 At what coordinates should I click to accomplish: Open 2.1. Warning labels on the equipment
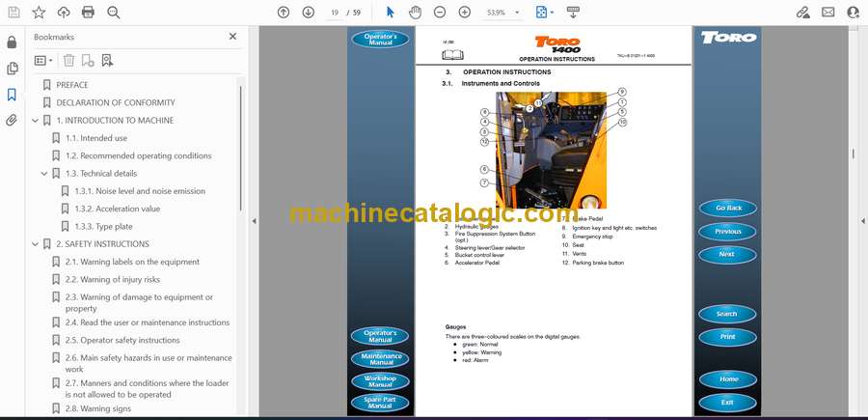(x=132, y=262)
